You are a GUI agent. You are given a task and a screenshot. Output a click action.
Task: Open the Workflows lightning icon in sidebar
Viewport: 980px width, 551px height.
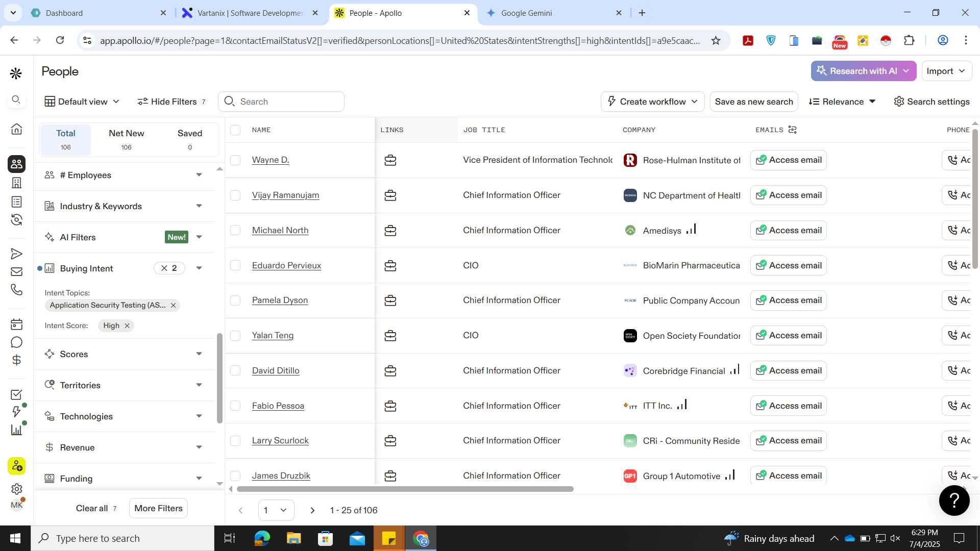[x=16, y=412]
